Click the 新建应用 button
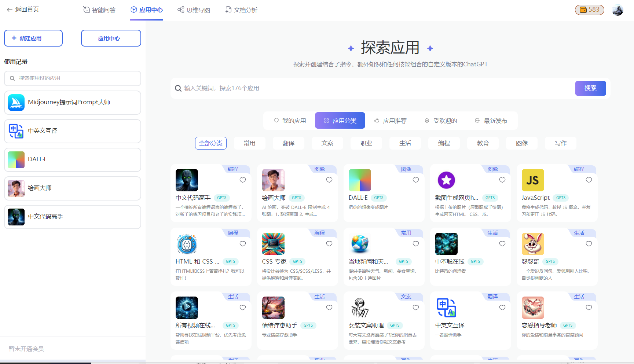This screenshot has height=364, width=634. 33,38
